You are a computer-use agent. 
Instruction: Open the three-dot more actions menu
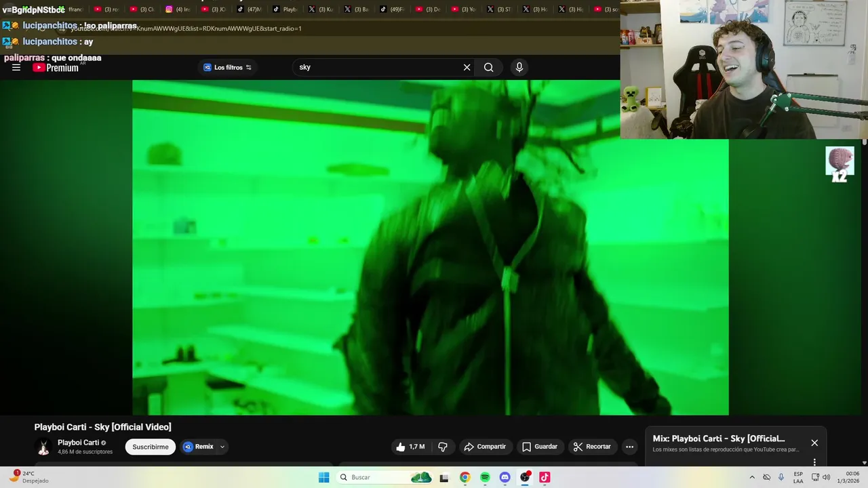click(x=629, y=447)
